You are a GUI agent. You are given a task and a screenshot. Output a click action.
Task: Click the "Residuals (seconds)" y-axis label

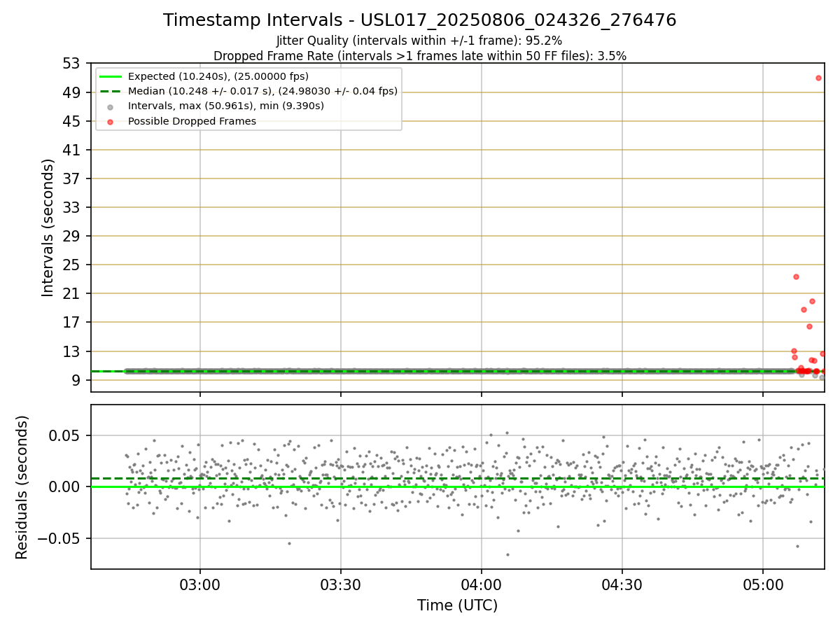22,487
